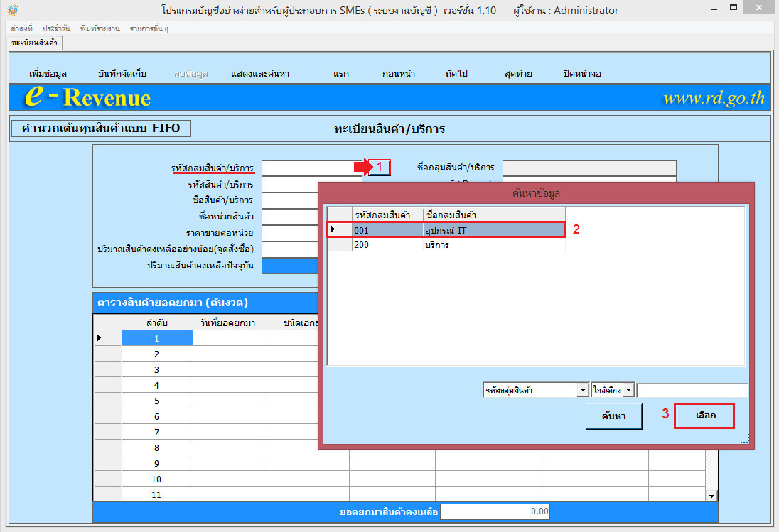
Task: Select sequence cell 6 in carry-forward table
Action: (x=157, y=416)
